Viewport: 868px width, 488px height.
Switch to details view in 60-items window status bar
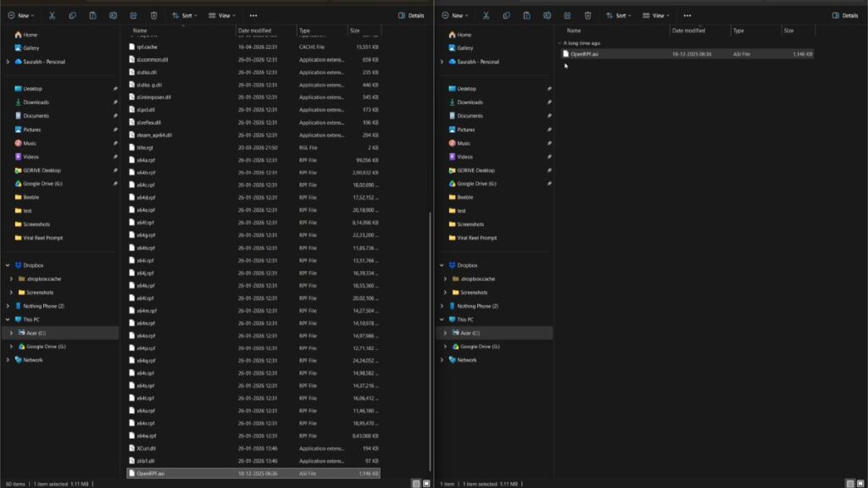coord(416,484)
